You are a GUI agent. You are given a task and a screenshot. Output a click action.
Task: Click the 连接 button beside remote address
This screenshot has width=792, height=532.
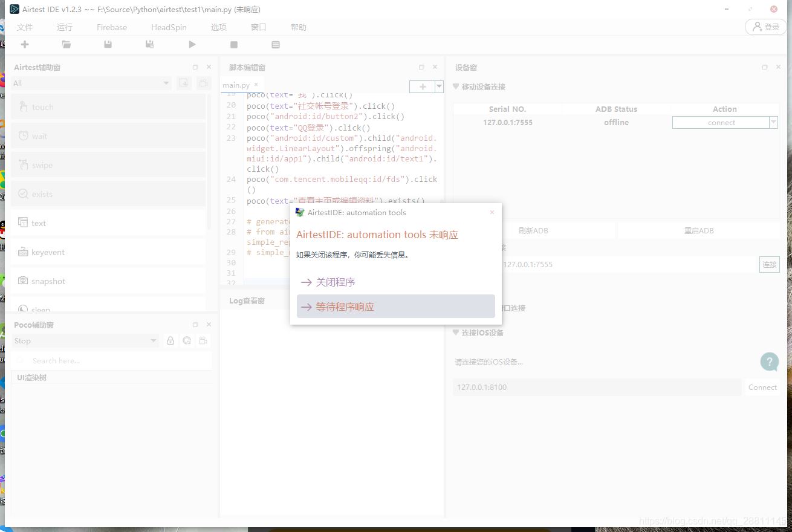coord(770,264)
